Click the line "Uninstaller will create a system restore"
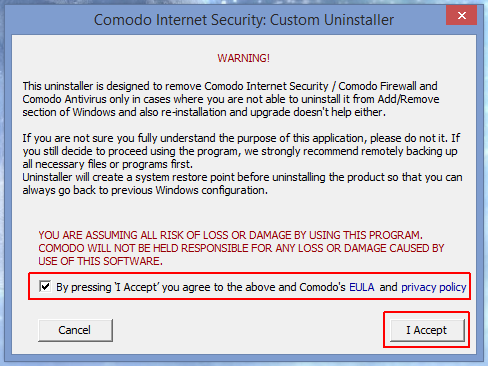 point(242,177)
